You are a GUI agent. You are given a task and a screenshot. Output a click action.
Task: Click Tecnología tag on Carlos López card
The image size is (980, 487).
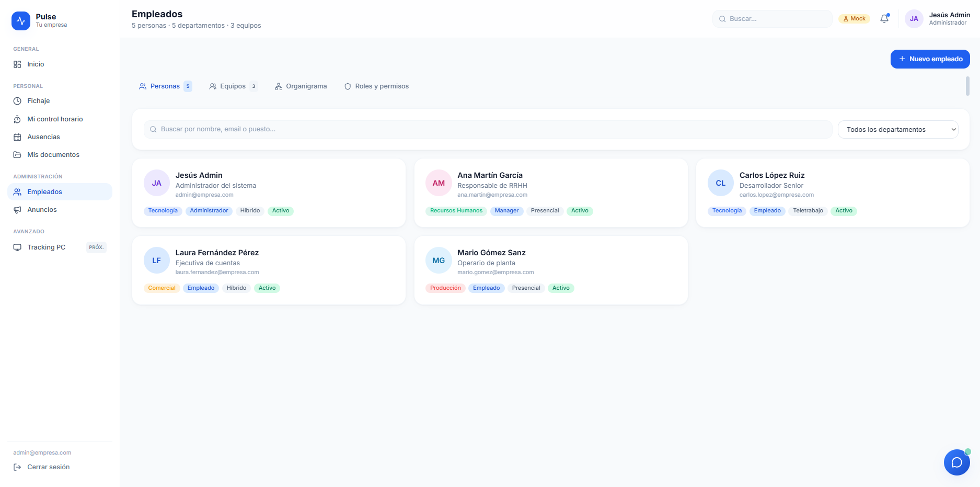pyautogui.click(x=727, y=211)
